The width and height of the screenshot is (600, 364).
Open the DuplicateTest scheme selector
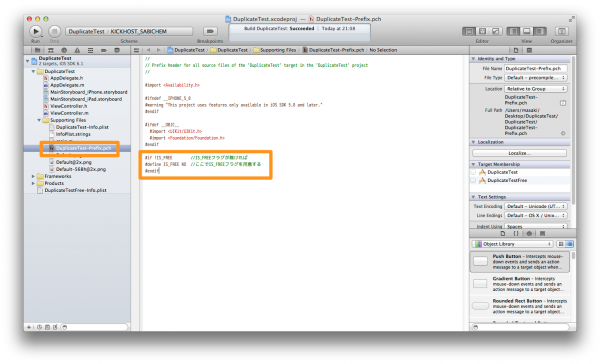point(86,31)
